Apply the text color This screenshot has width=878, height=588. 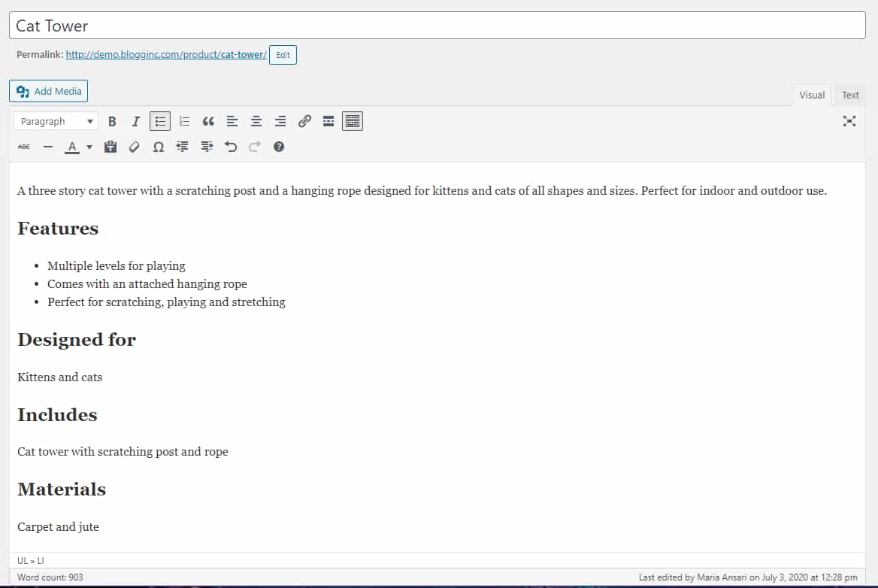coord(71,147)
